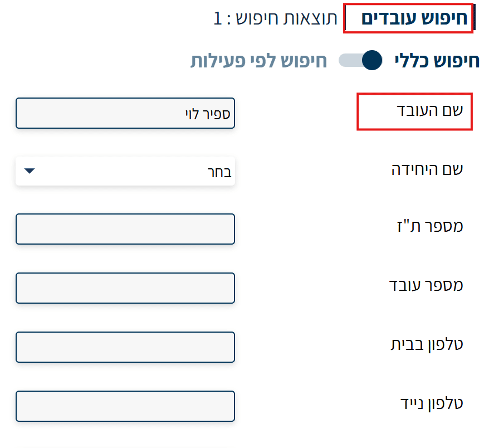This screenshot has width=484, height=448.
Task: Click into the 'טלפון נייד' input field
Action: pos(125,406)
